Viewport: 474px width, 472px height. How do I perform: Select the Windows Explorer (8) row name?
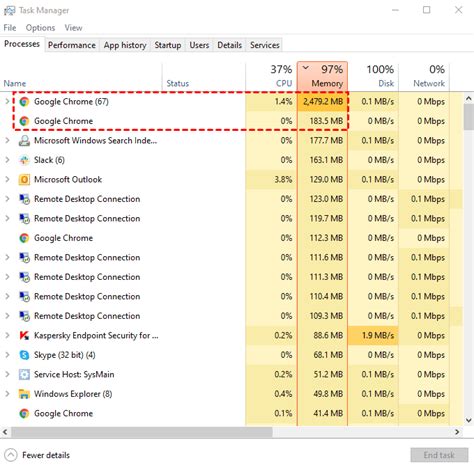(73, 394)
